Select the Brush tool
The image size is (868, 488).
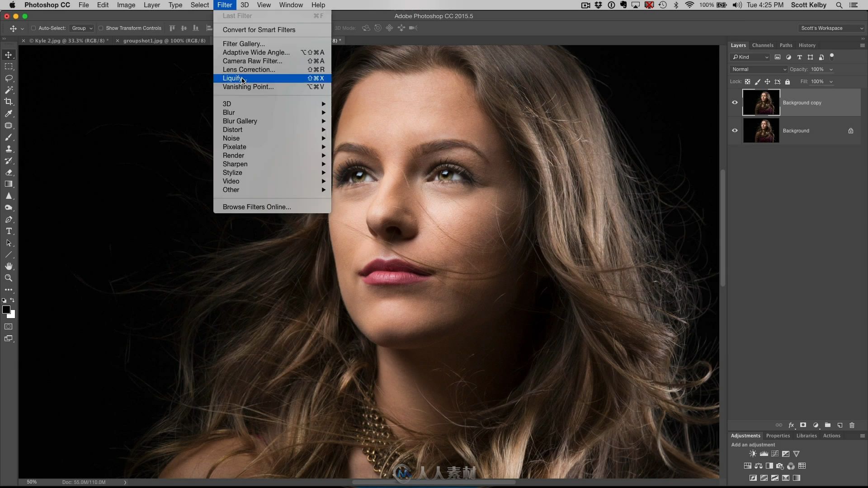(x=9, y=137)
